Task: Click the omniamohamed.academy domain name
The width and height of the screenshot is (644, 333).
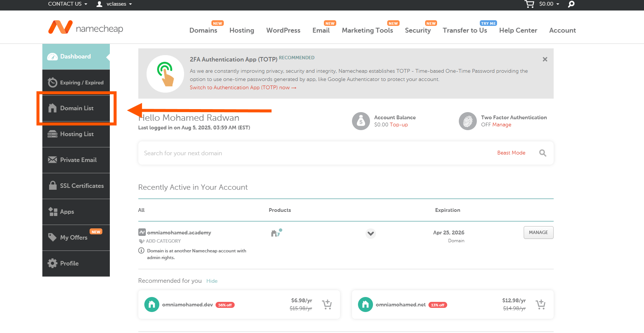Action: point(179,232)
